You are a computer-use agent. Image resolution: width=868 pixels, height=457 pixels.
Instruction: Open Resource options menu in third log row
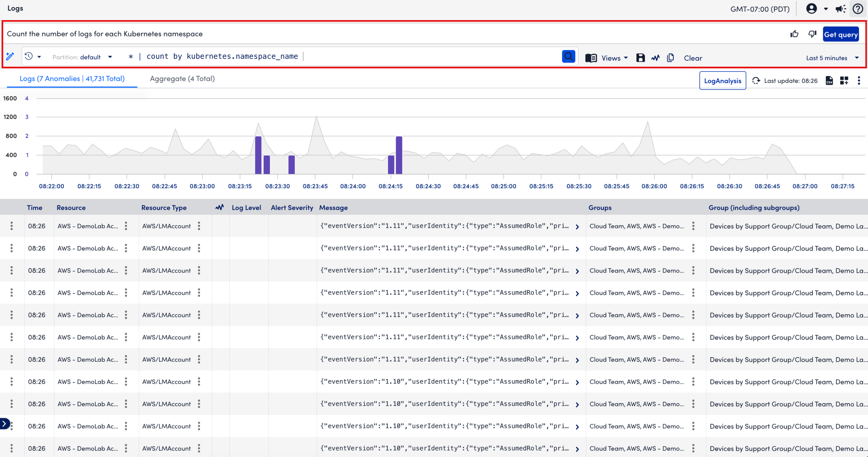click(126, 270)
